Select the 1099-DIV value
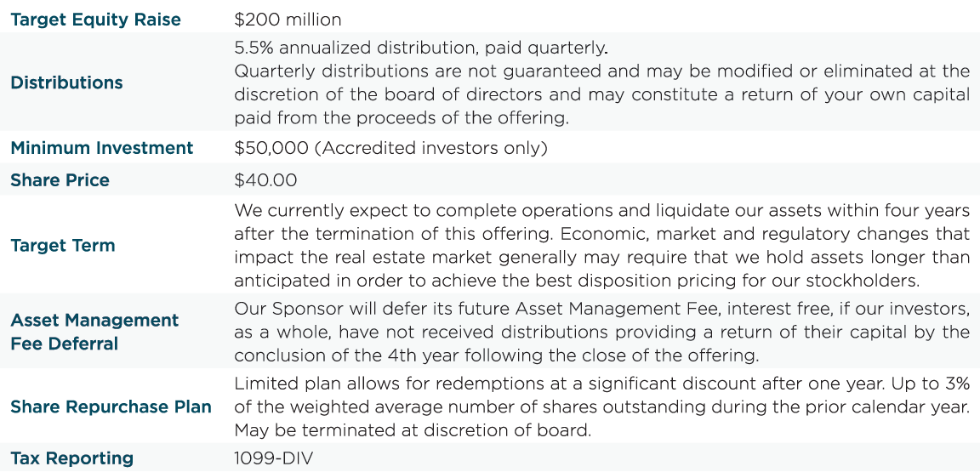The image size is (980, 472). coord(274,458)
